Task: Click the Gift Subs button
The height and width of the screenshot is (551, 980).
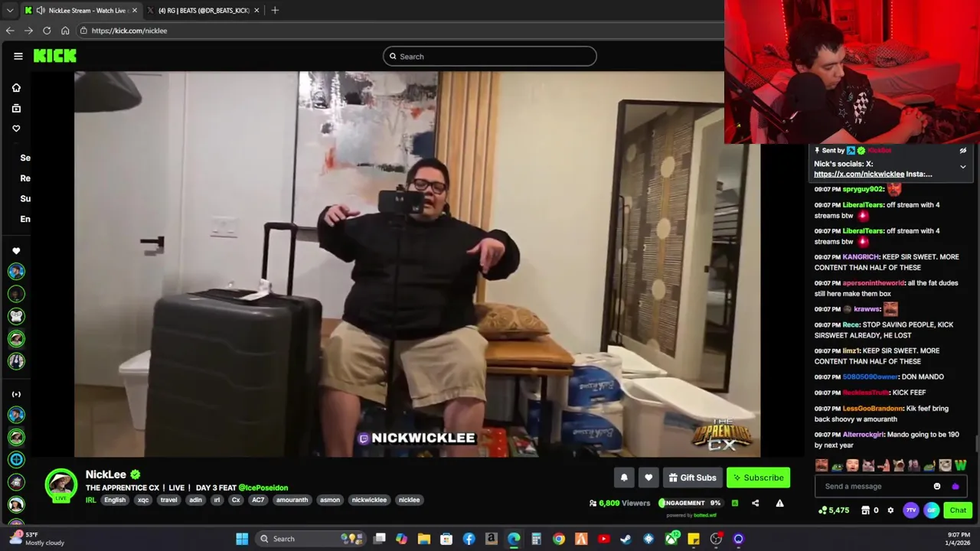Action: 693,478
